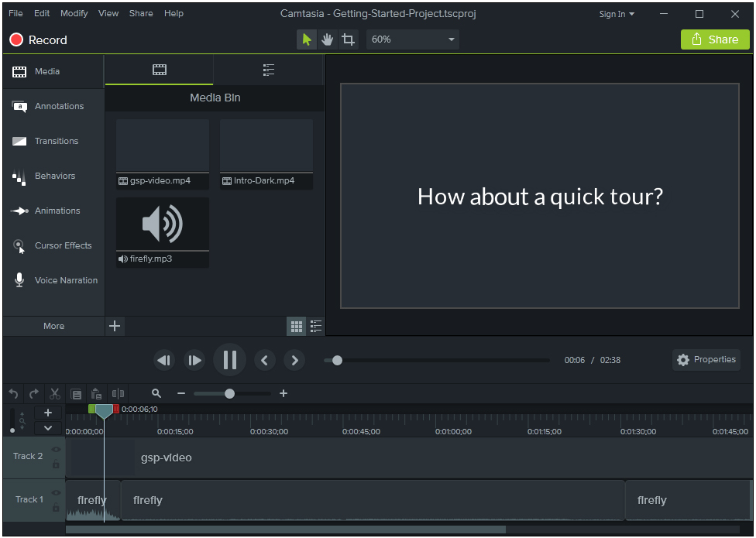Click the canvas preview titled quick tour
The image size is (756, 538).
click(x=540, y=196)
